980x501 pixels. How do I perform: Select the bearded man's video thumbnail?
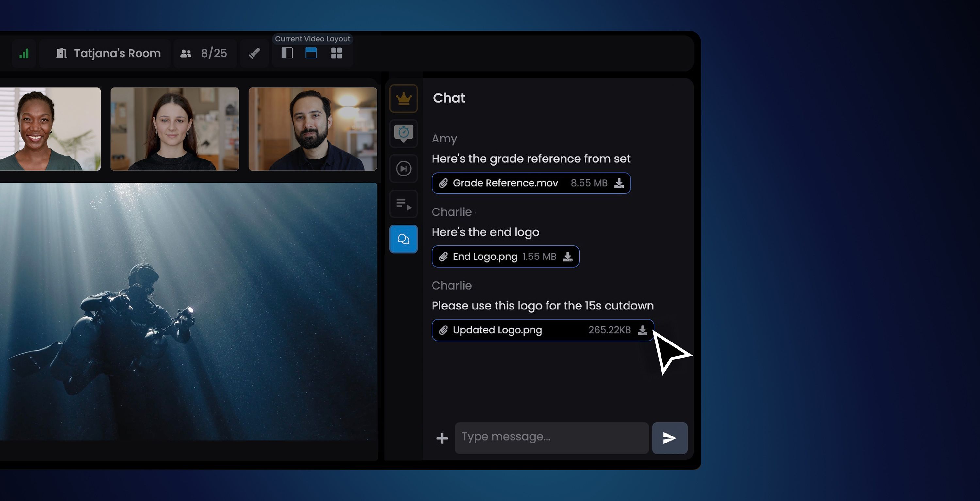pyautogui.click(x=312, y=129)
